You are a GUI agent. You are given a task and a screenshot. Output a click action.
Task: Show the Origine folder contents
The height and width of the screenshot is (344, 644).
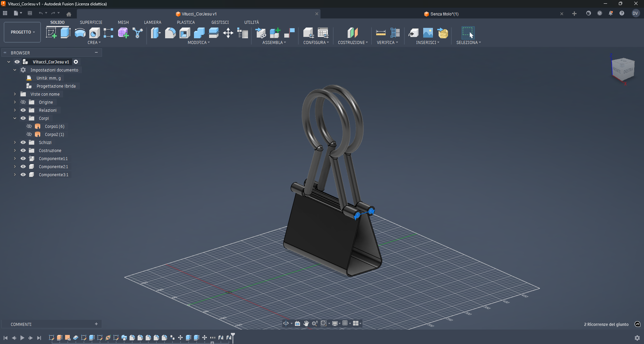coord(14,102)
